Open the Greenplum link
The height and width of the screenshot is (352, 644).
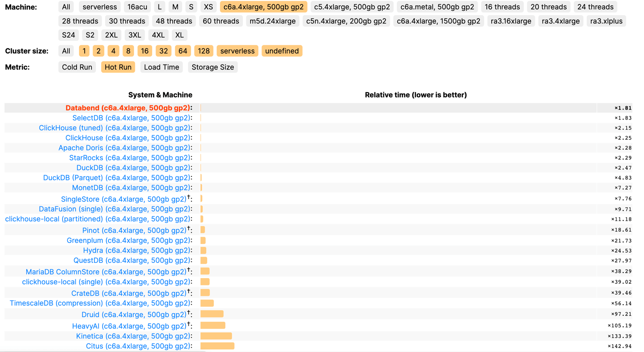coord(128,240)
